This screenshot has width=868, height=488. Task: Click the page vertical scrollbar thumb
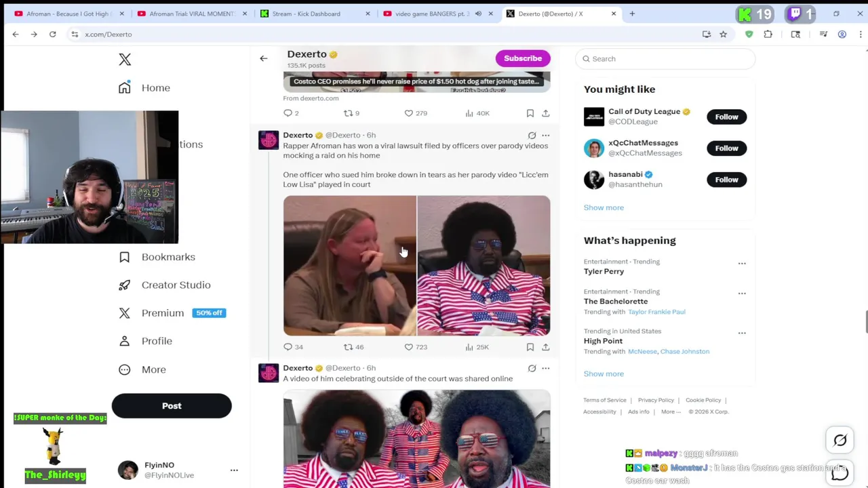[x=865, y=321]
